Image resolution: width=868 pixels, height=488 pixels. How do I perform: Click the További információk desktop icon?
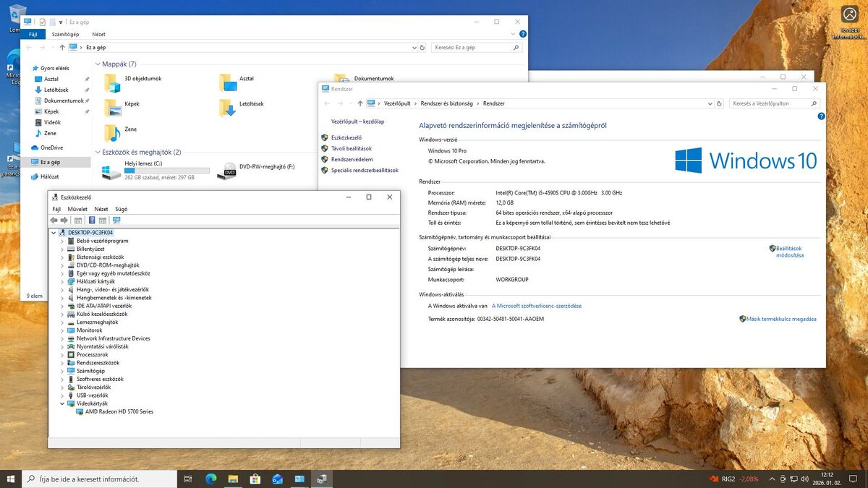click(x=849, y=21)
